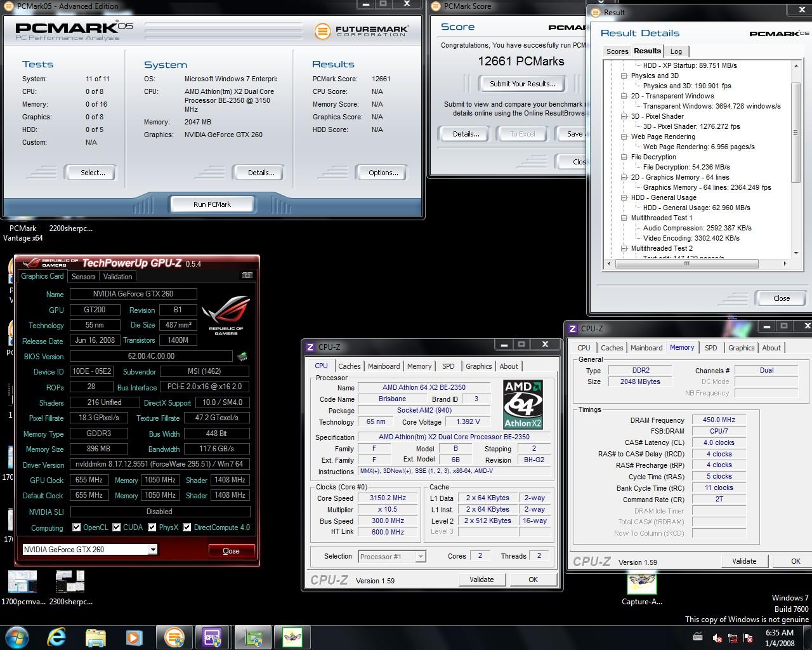Open the 2300sherpc desktop screenshot file
This screenshot has width=812, height=650.
pyautogui.click(x=70, y=588)
